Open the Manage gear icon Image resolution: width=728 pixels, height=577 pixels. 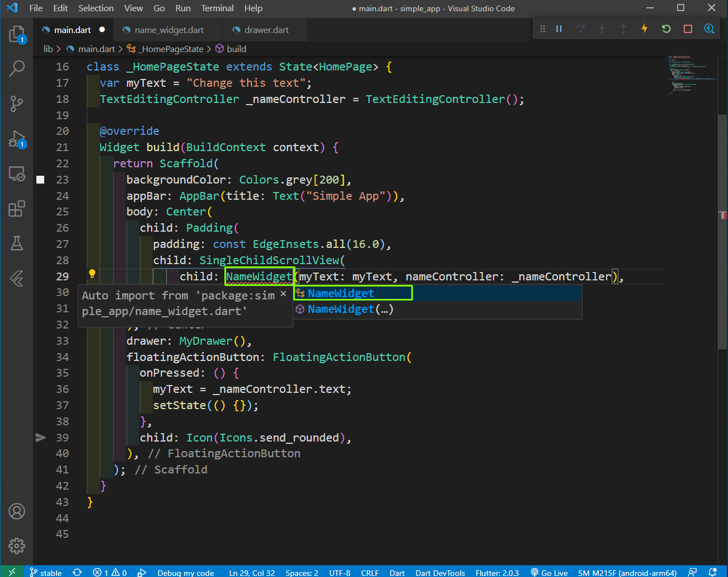click(17, 546)
